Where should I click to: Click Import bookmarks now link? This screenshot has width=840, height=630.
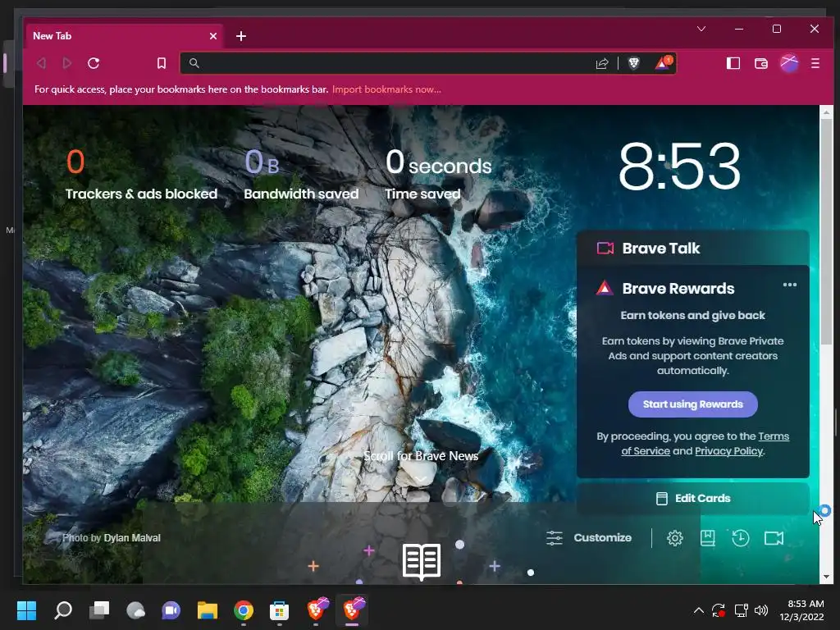point(386,89)
